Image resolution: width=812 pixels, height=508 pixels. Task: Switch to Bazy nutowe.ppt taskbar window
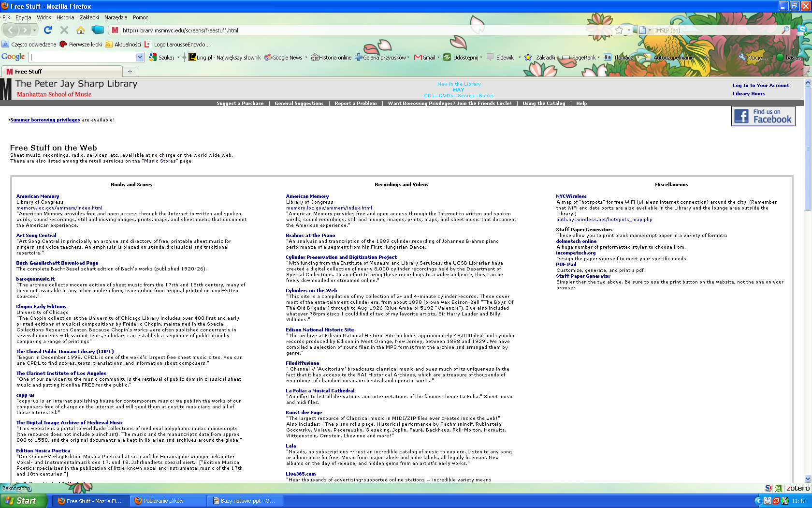[x=246, y=501]
